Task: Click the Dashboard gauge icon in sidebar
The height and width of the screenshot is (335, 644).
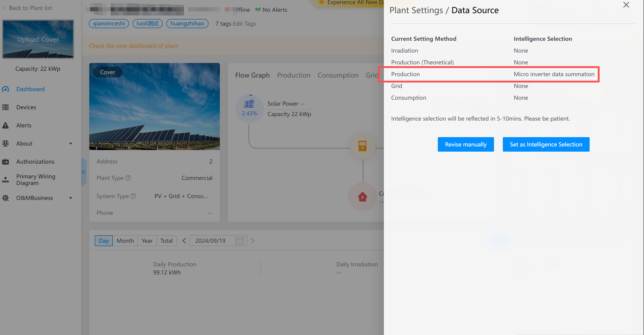Action: [5, 89]
